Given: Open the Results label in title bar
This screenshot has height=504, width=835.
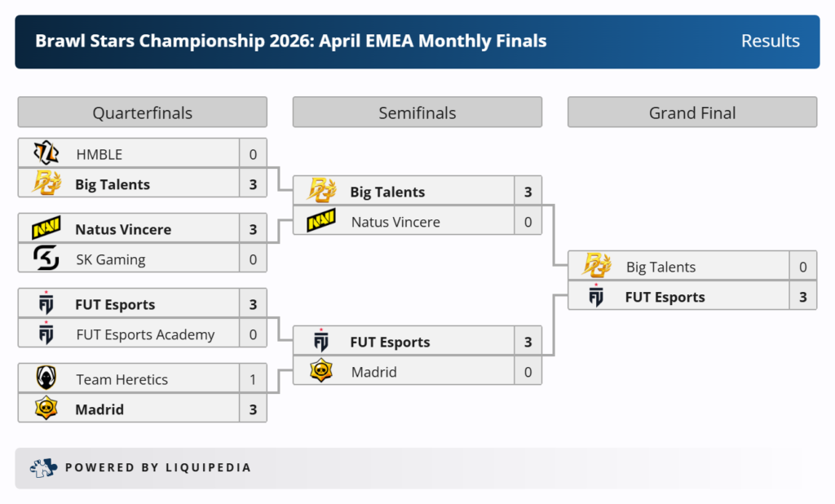Looking at the screenshot, I should (770, 41).
